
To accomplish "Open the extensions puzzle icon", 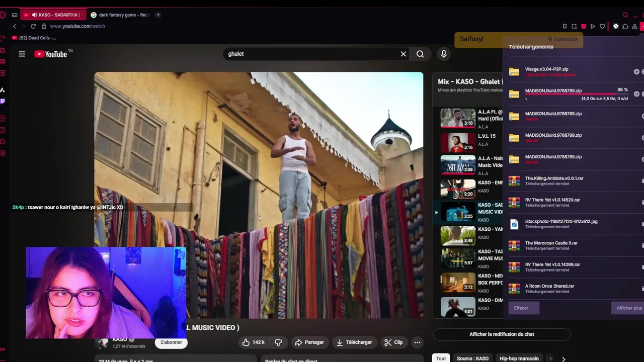I will coord(625,26).
